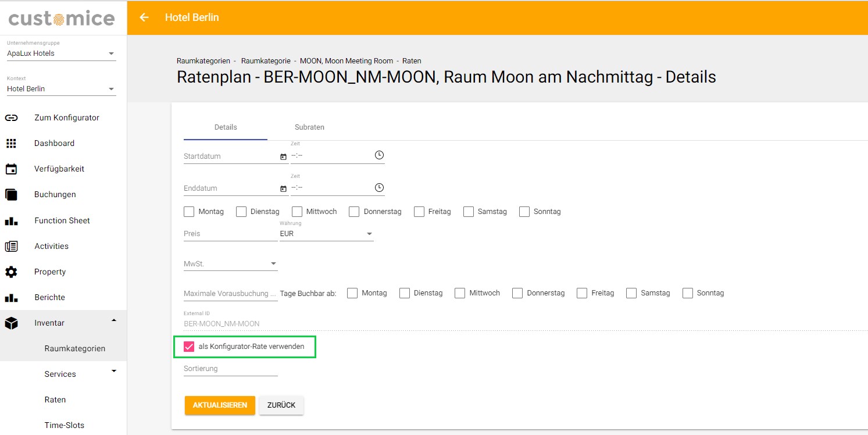This screenshot has height=435, width=868.
Task: Open the Währung EUR dropdown
Action: (327, 234)
